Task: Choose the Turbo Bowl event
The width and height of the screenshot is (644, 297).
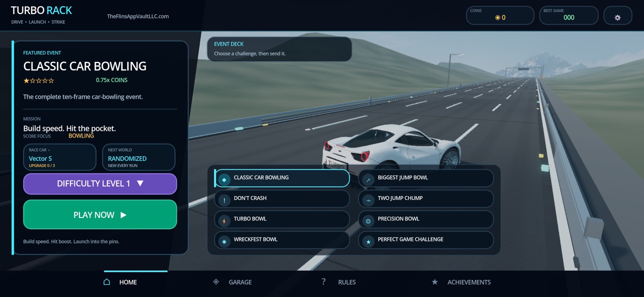Action: (282, 219)
